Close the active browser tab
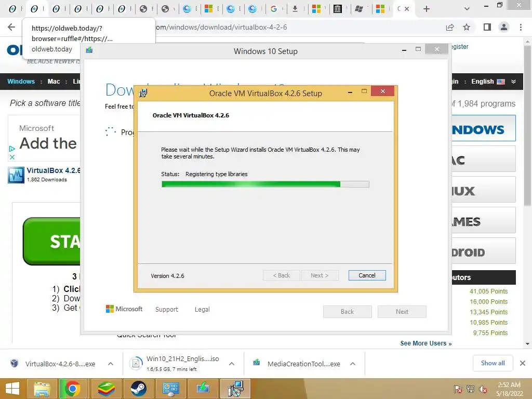The width and height of the screenshot is (532, 399). 407,9
